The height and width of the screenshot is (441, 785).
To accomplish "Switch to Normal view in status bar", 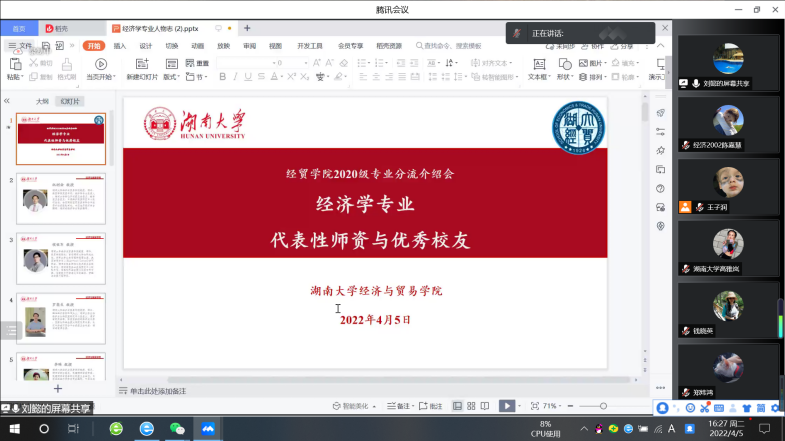I will pos(457,406).
